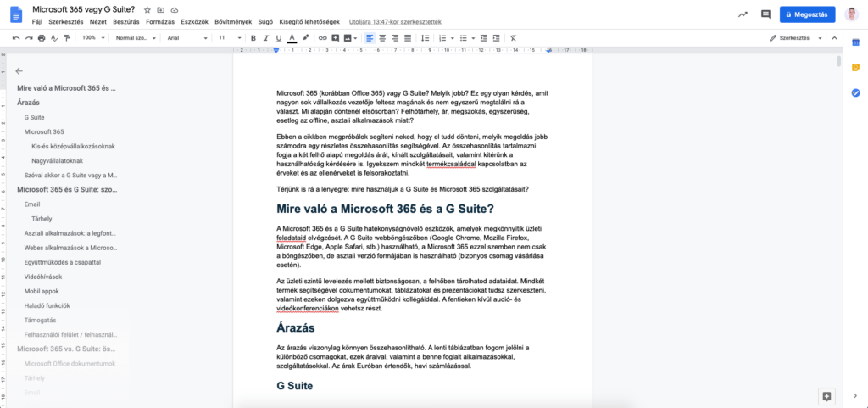Open the 100% zoom dropdown
Image resolution: width=868 pixels, height=408 pixels.
(x=92, y=38)
